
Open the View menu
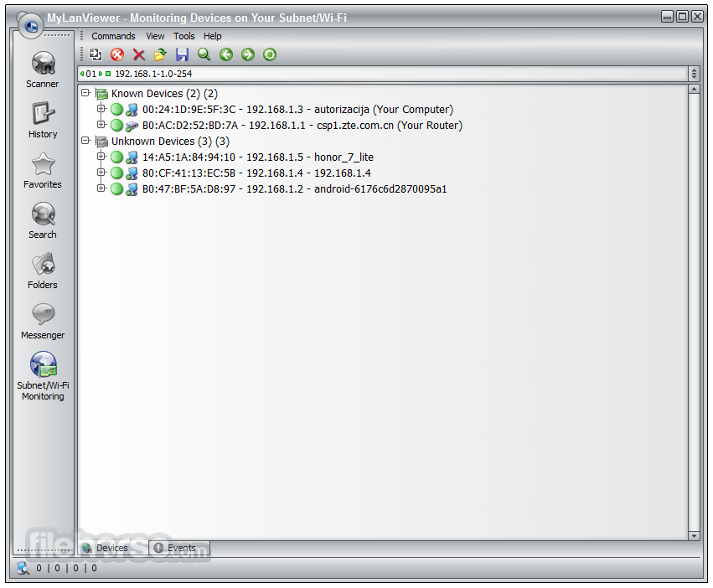[x=155, y=36]
